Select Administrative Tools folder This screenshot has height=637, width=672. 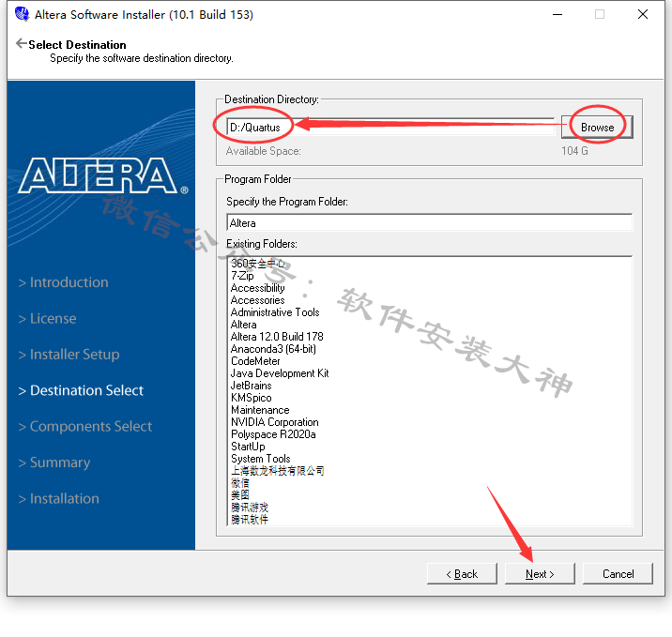click(275, 312)
